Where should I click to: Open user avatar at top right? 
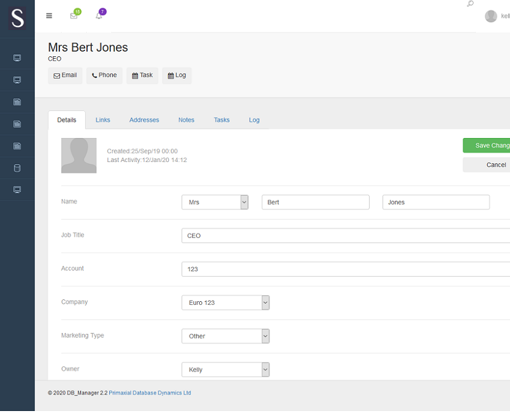click(x=491, y=16)
